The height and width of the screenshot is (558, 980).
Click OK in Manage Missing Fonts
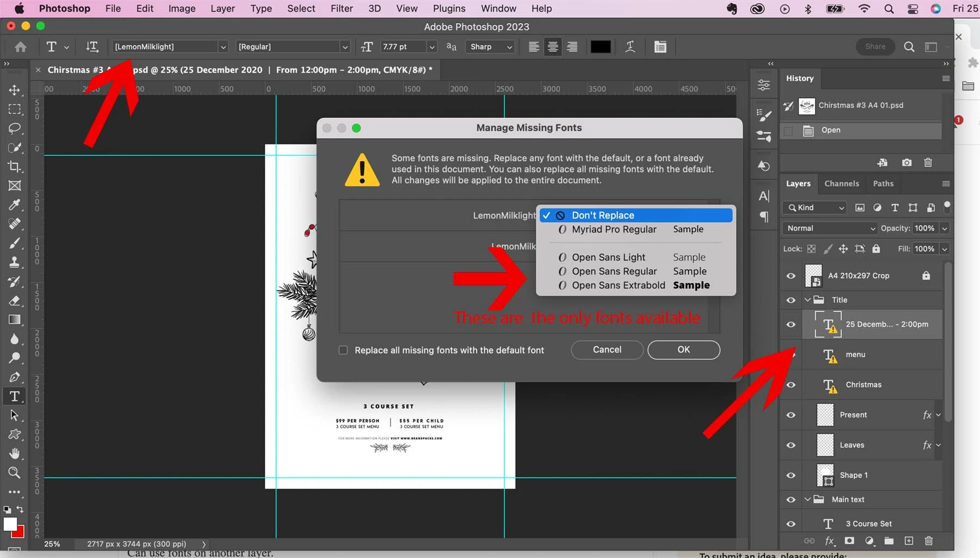click(684, 349)
